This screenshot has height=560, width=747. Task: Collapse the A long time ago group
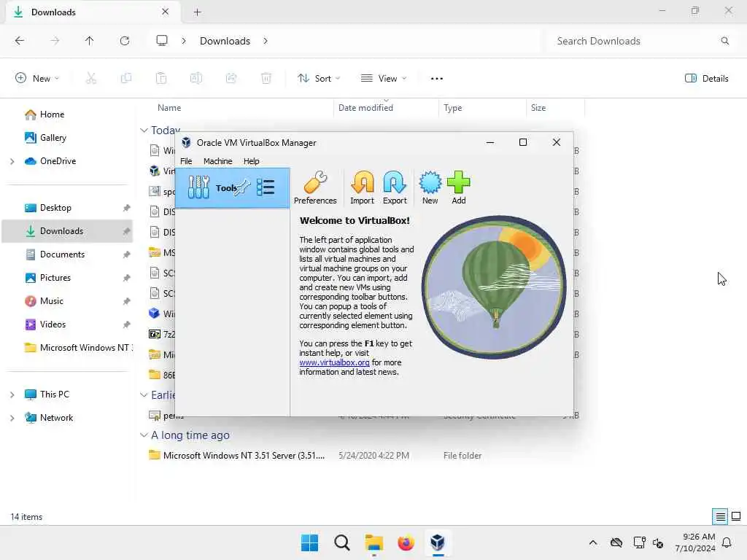click(x=144, y=435)
